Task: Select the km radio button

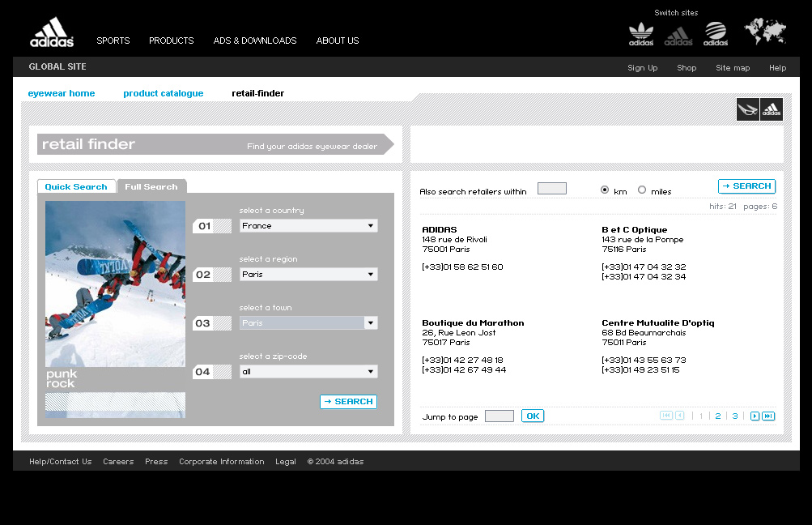Action: tap(605, 189)
